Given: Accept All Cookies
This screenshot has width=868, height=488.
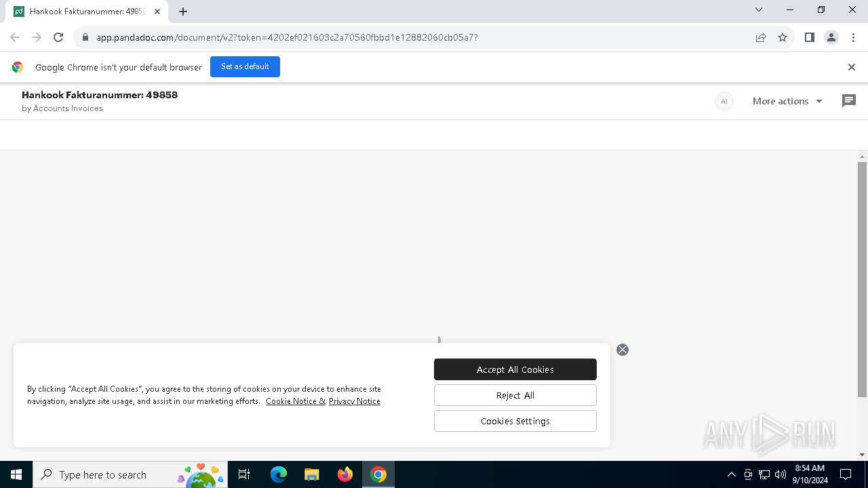Looking at the screenshot, I should (x=515, y=369).
